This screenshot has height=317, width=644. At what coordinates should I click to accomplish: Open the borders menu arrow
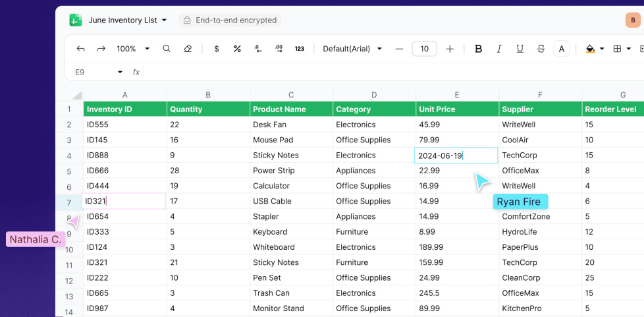tap(629, 49)
